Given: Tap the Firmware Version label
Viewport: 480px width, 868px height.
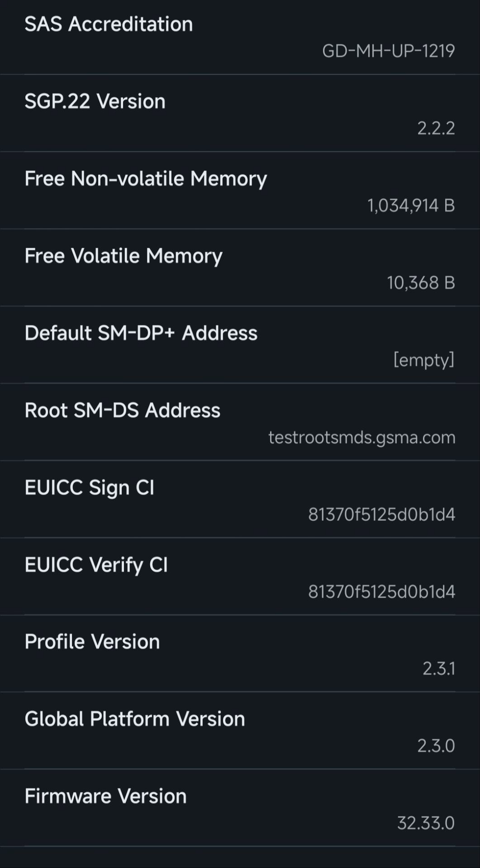Looking at the screenshot, I should click(105, 797).
